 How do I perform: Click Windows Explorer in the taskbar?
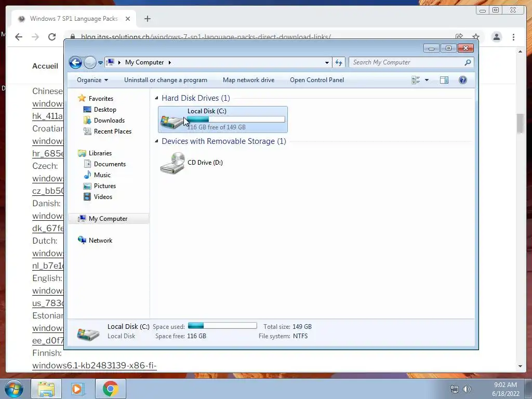tap(46, 389)
